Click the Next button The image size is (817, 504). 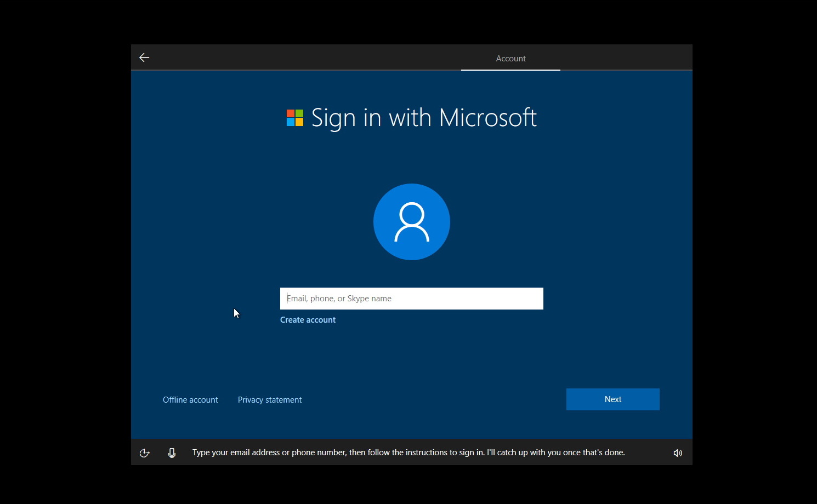(x=612, y=399)
